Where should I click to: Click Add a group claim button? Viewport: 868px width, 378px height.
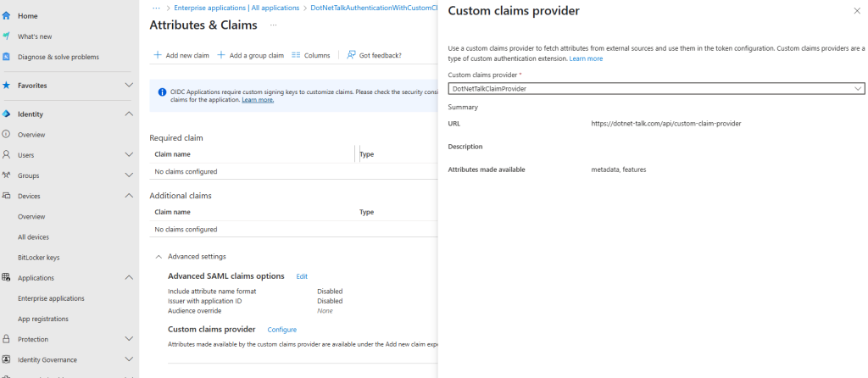250,55
